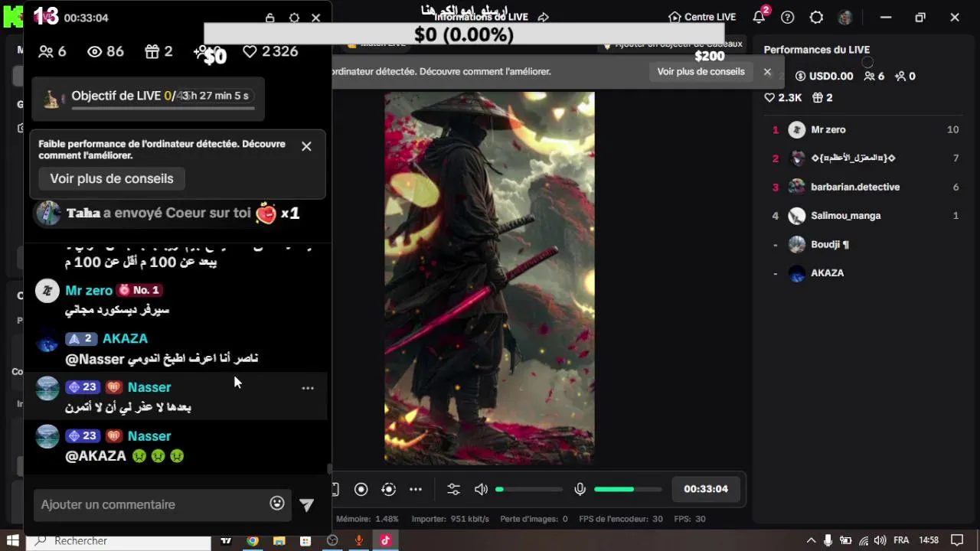Image resolution: width=980 pixels, height=551 pixels.
Task: Click the replay capture icon
Action: 388,489
